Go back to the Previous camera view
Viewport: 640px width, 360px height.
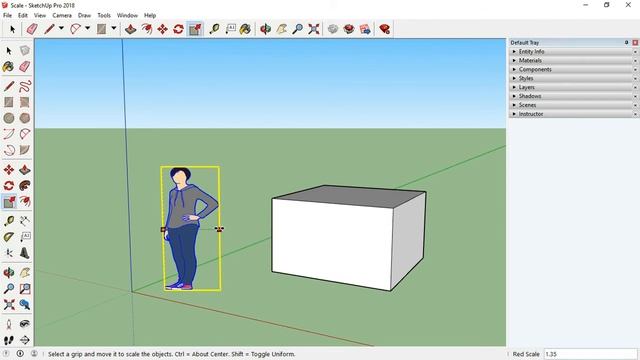pos(25,304)
